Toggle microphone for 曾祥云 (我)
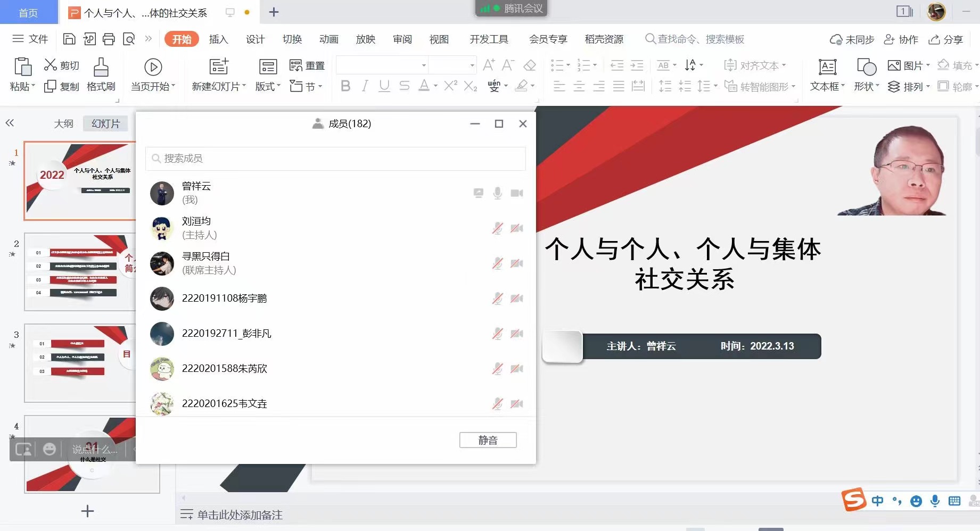 coord(497,193)
